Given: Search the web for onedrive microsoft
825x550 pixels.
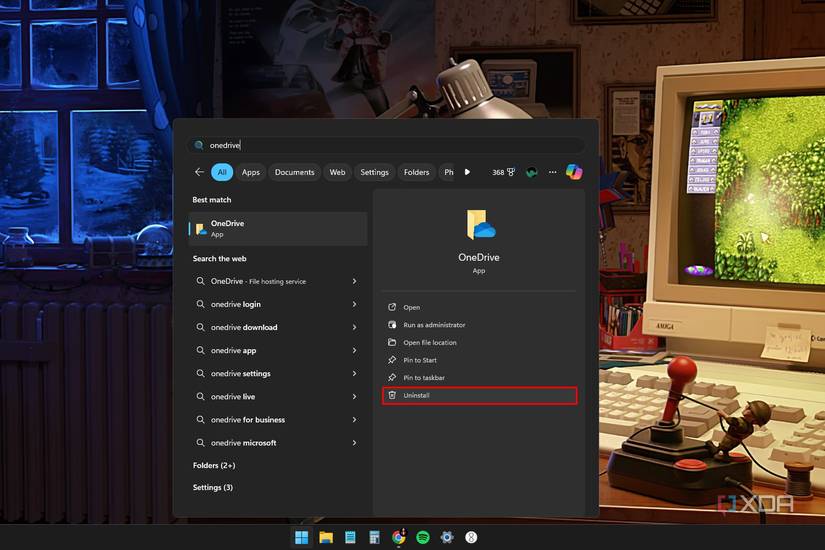Looking at the screenshot, I should pos(244,443).
